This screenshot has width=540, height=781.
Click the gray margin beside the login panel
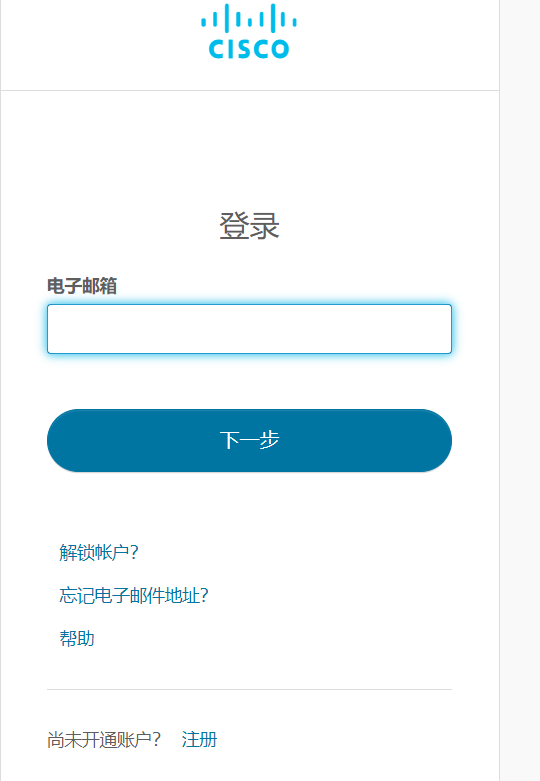(520, 390)
